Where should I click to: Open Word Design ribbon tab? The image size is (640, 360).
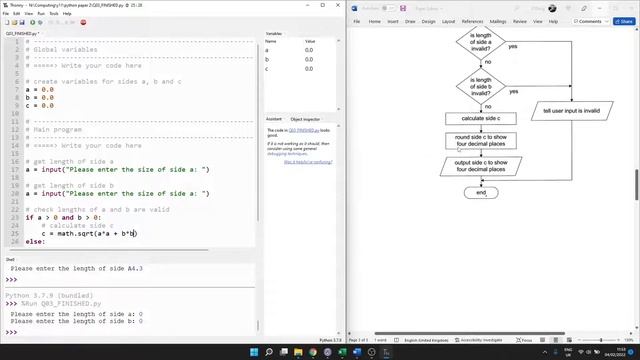tap(429, 21)
